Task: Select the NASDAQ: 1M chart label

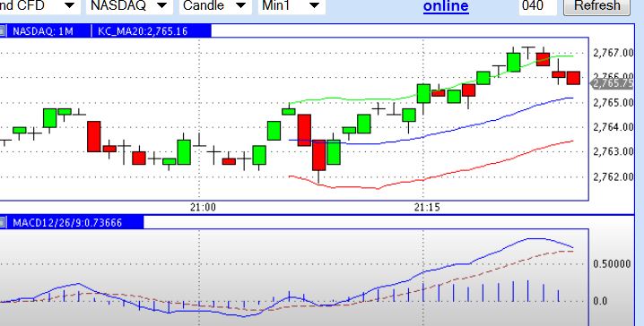Action: [43, 31]
